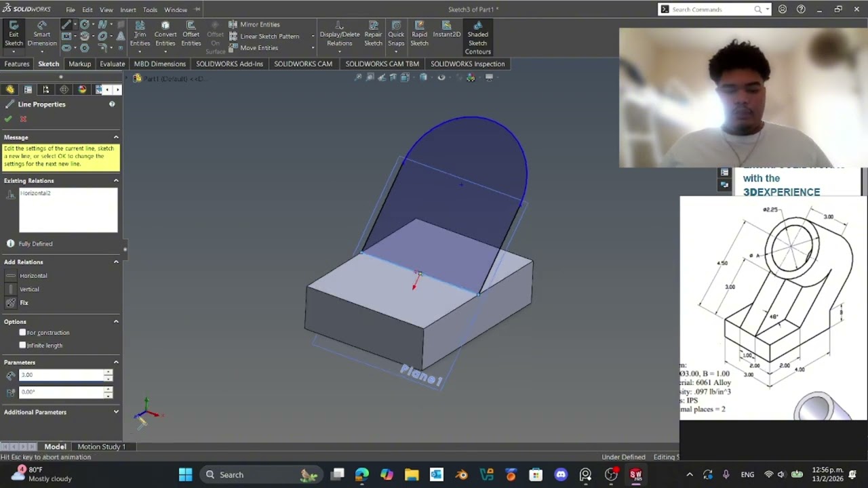Click the Move Entities tool
The image size is (868, 488).
tap(254, 48)
